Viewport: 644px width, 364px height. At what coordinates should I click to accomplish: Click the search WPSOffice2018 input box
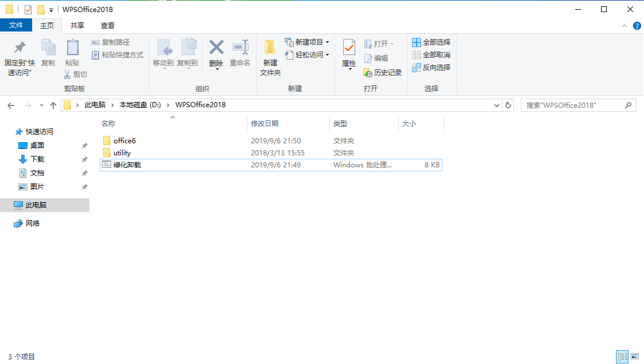pos(573,105)
